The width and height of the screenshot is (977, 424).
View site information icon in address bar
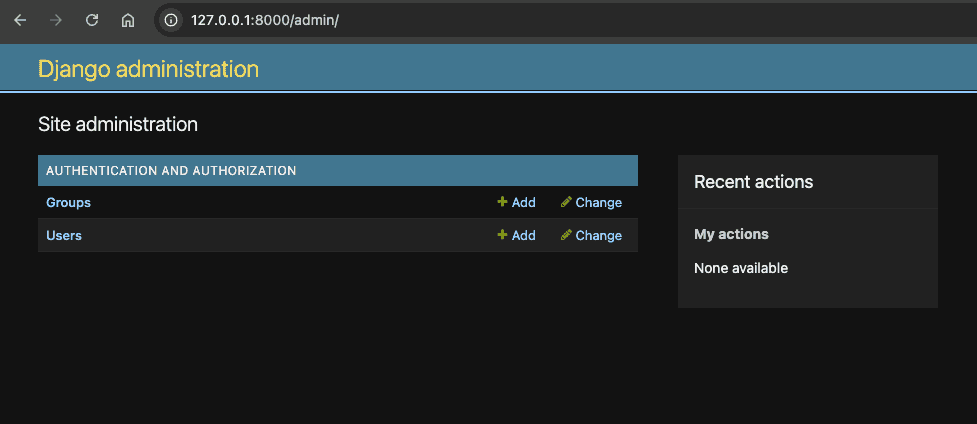coord(171,20)
